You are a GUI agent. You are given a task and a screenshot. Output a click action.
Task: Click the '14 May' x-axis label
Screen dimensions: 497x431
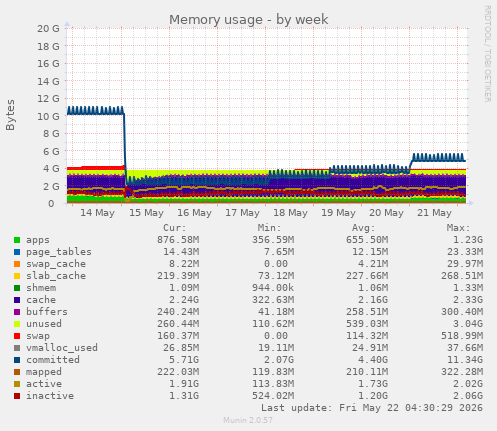pos(97,213)
